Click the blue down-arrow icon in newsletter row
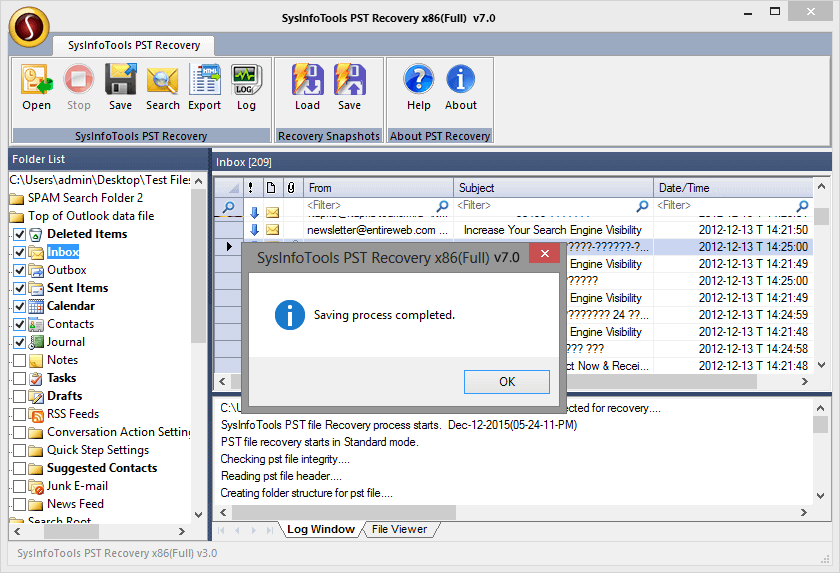 coord(254,230)
